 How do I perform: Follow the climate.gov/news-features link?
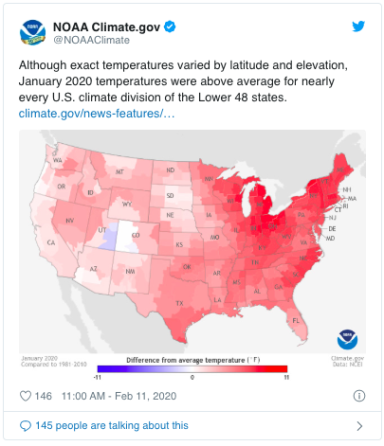(x=97, y=113)
